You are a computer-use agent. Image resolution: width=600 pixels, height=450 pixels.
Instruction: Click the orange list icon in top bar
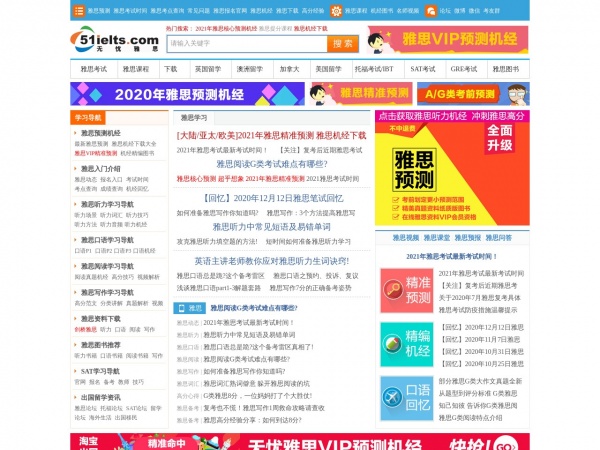tap(79, 11)
